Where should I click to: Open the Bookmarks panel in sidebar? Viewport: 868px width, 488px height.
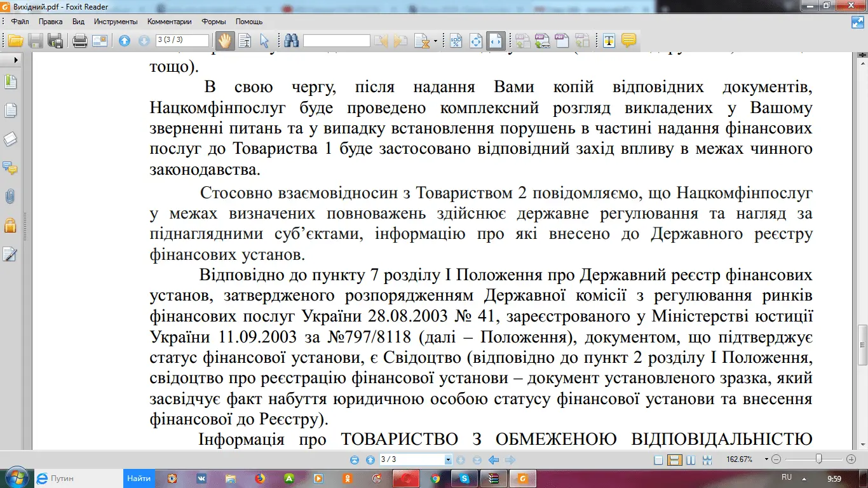(10, 82)
